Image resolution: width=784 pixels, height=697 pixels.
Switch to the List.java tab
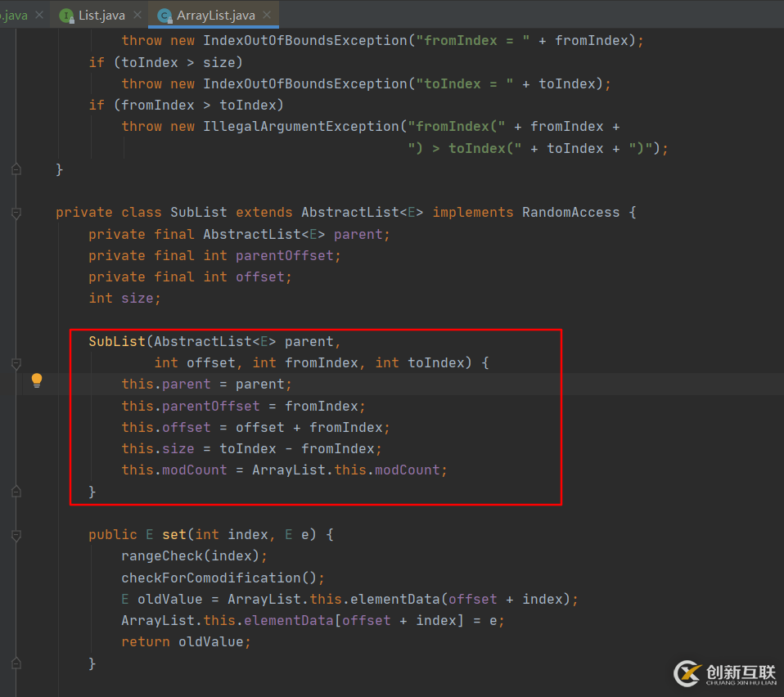(x=101, y=15)
